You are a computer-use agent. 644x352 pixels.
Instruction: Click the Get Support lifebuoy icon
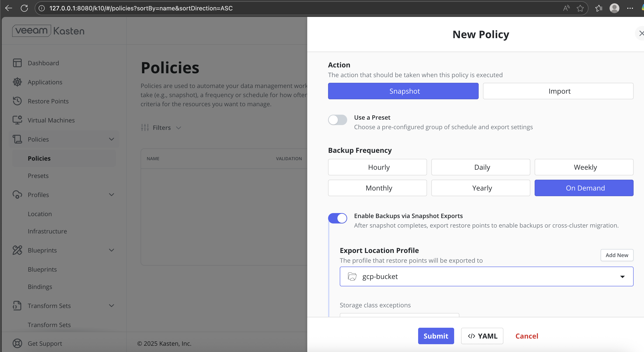pos(17,343)
